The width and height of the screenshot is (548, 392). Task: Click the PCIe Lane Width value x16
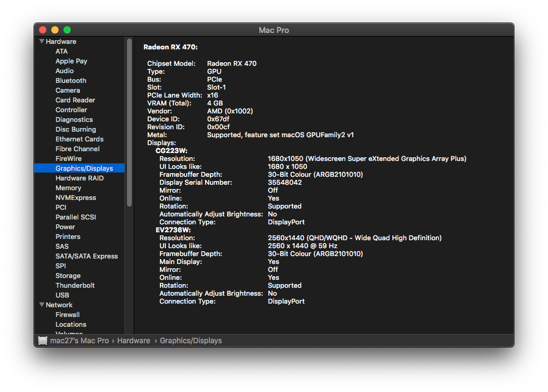click(212, 95)
